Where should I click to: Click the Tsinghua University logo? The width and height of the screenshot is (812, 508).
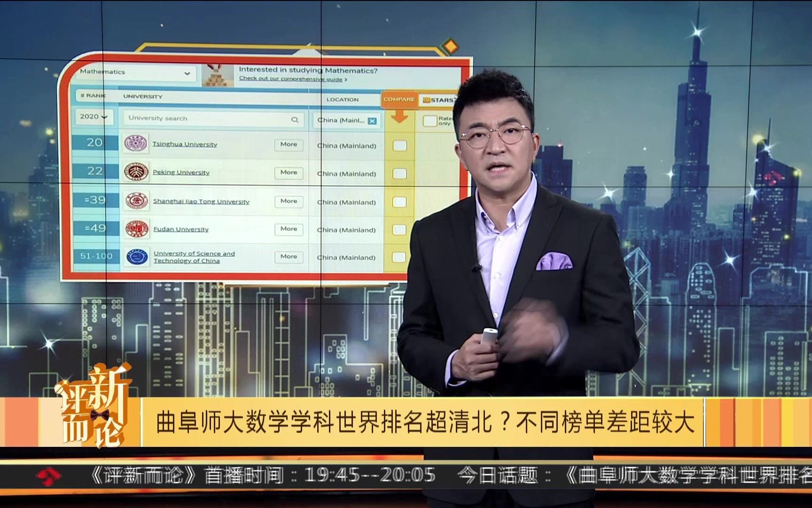click(136, 143)
